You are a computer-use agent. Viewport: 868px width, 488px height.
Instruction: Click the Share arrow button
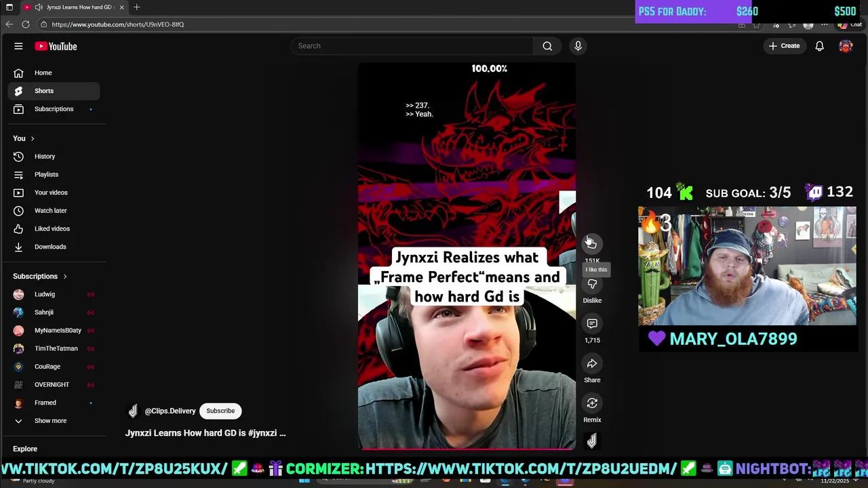[592, 364]
